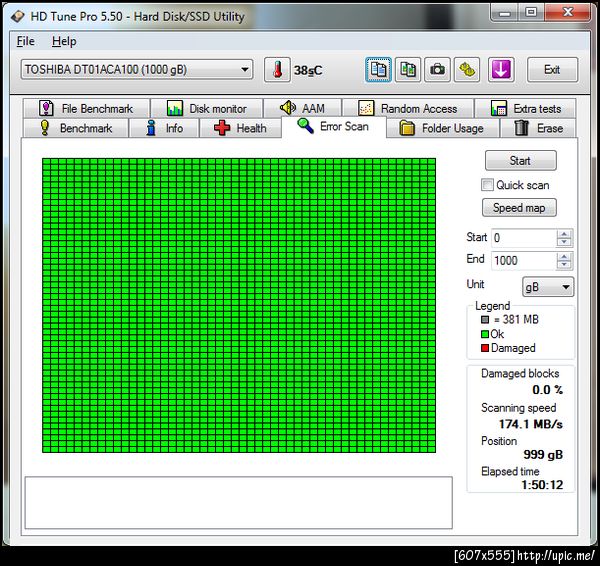Click the Benchmark lightbulb icon

(x=44, y=128)
